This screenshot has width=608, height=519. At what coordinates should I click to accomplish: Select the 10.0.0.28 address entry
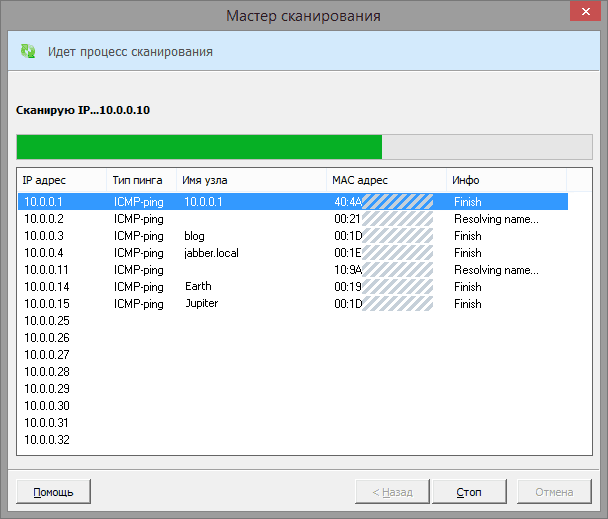coord(46,372)
